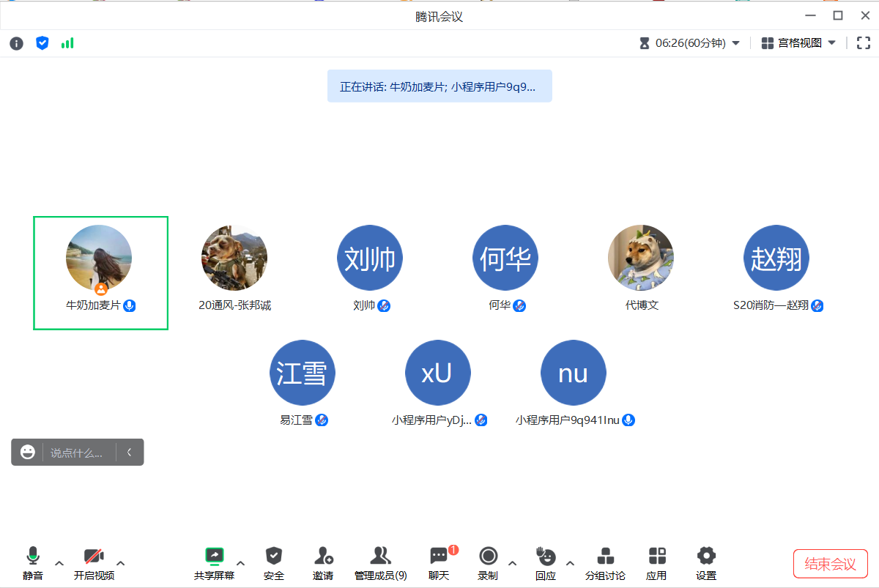This screenshot has height=588, width=879.
Task: Select 20通风-张邦诚 participant avatar
Action: [234, 258]
